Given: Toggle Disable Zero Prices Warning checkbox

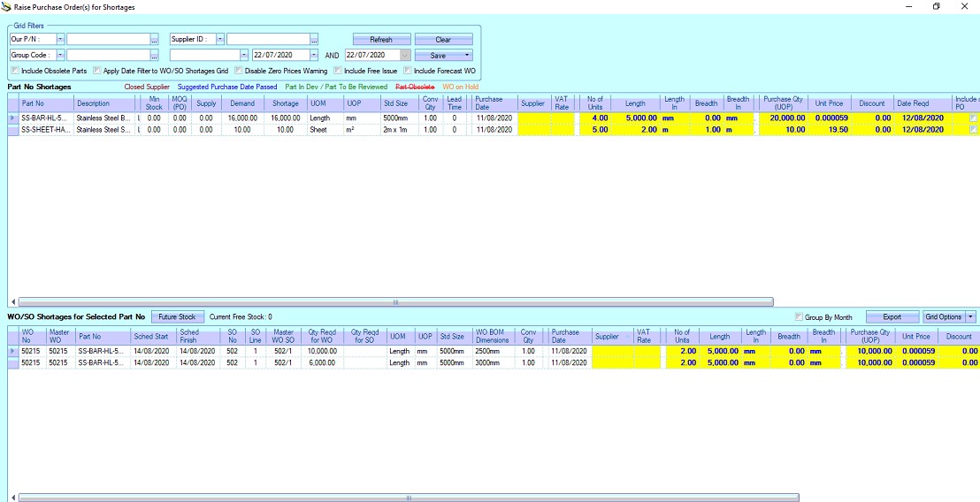Looking at the screenshot, I should coord(239,71).
